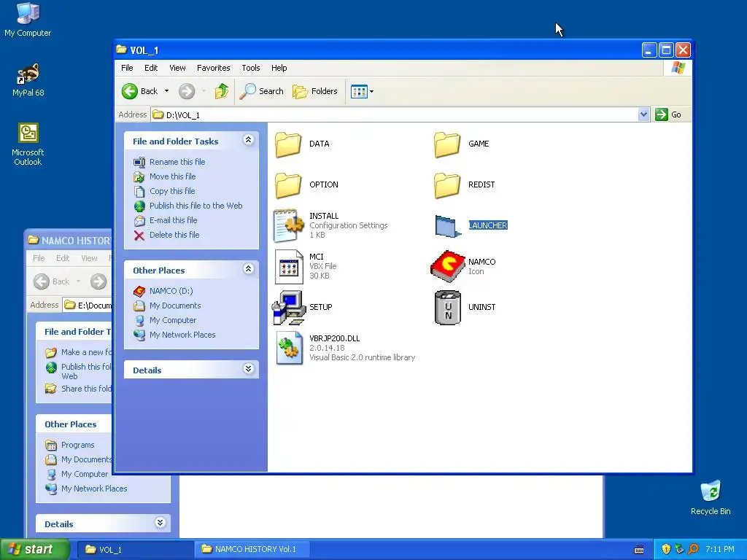Open the Tools menu

251,68
